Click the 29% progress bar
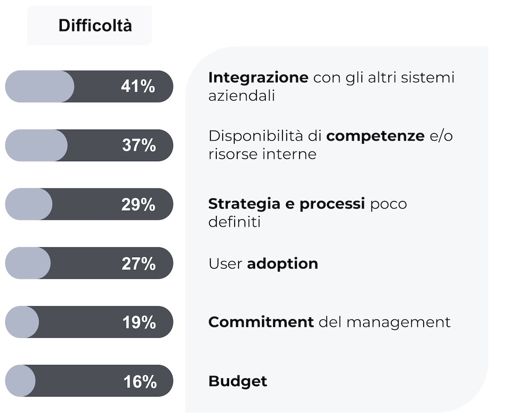Image resolution: width=512 pixels, height=420 pixels. tap(89, 204)
